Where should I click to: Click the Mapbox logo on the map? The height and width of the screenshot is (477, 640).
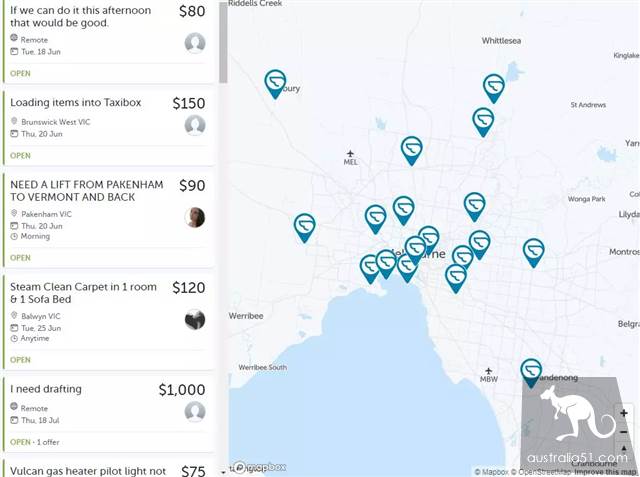click(260, 467)
